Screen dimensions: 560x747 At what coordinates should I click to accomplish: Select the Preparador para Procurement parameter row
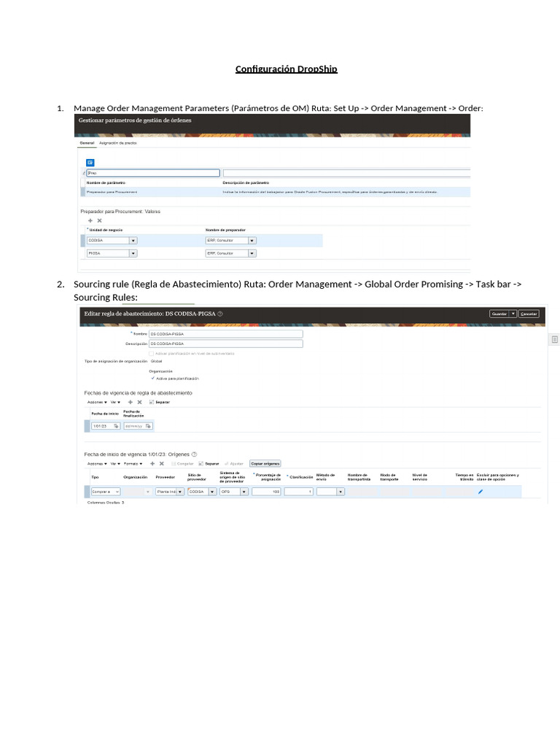click(x=276, y=192)
